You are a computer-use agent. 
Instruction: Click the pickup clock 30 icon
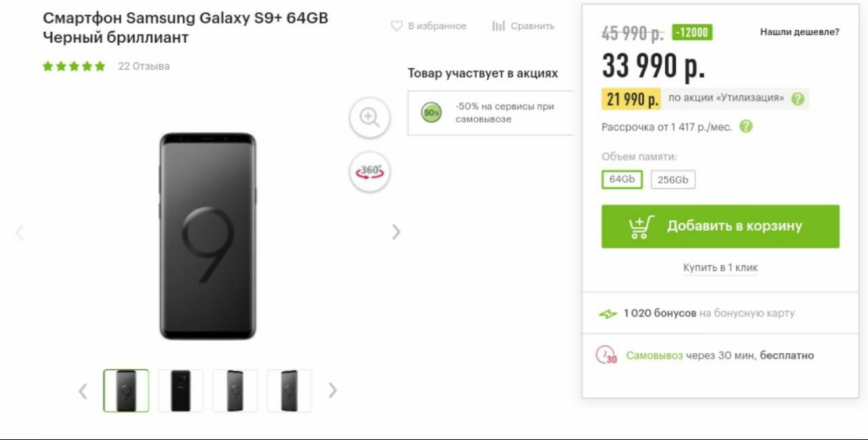606,355
